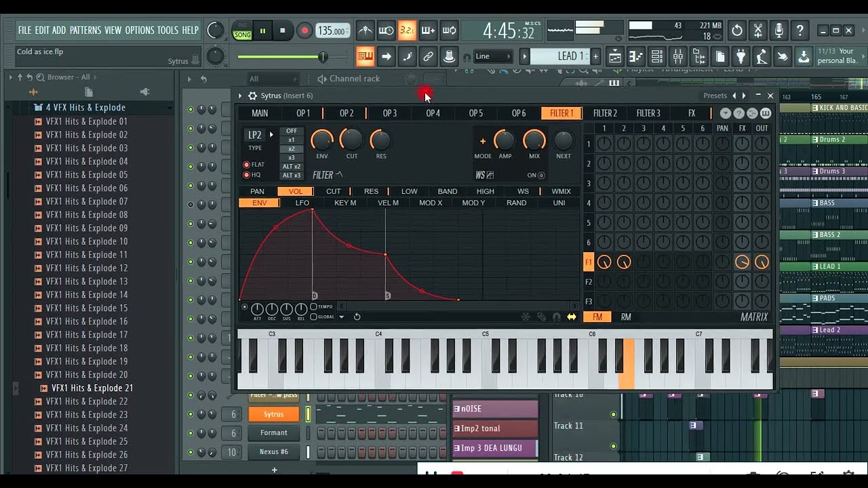Image resolution: width=868 pixels, height=488 pixels.
Task: Pause playback with the pause button
Action: [x=262, y=30]
